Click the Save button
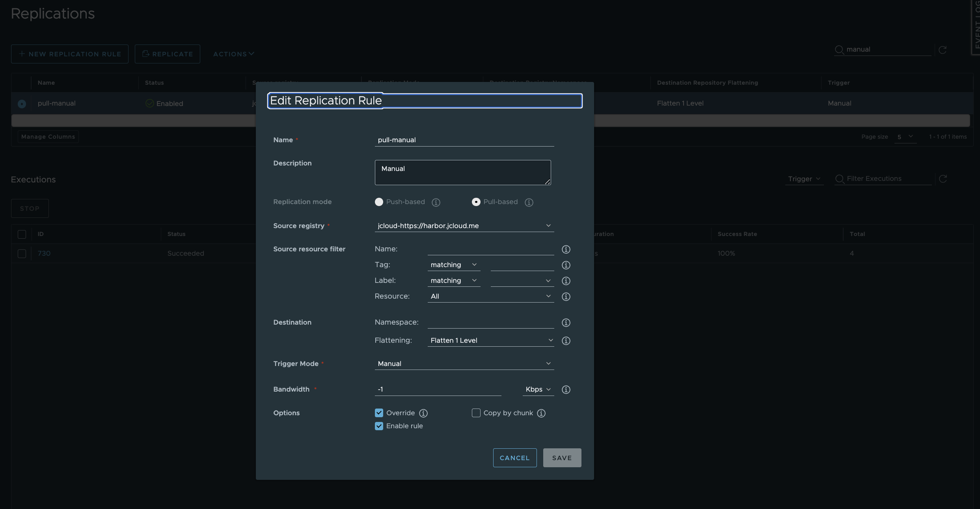980x509 pixels. 562,458
